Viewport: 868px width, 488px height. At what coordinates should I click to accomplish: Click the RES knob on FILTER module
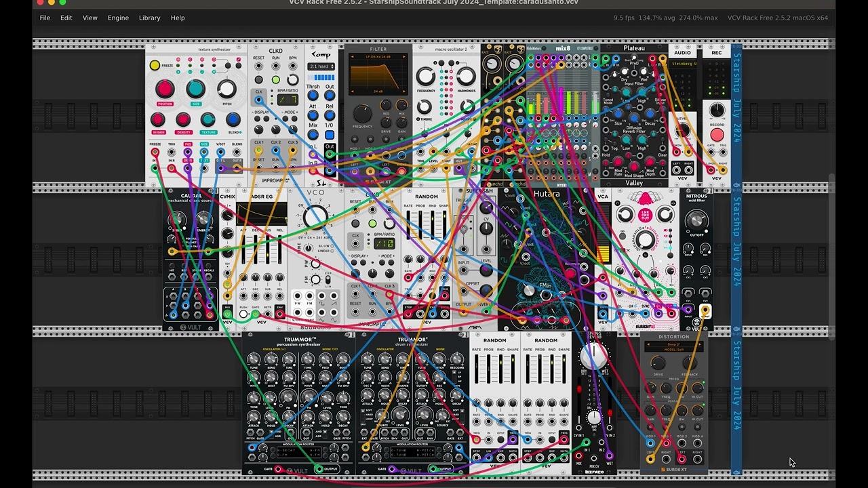click(387, 105)
